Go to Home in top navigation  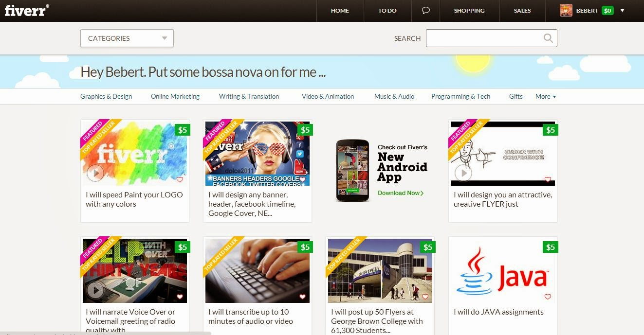[340, 10]
